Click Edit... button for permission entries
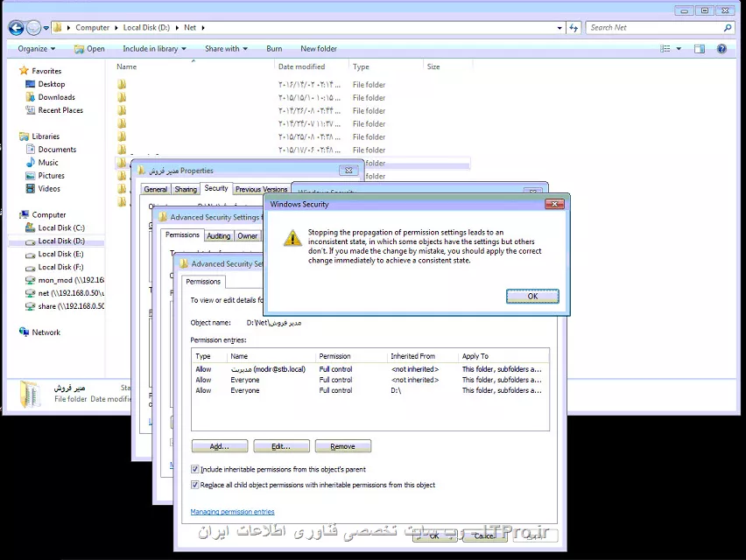The width and height of the screenshot is (746, 560). coord(281,446)
